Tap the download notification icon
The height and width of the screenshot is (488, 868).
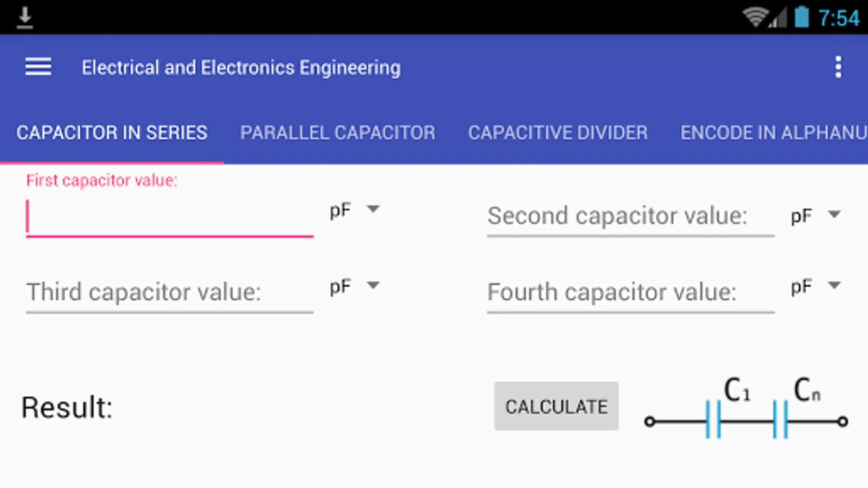[25, 17]
